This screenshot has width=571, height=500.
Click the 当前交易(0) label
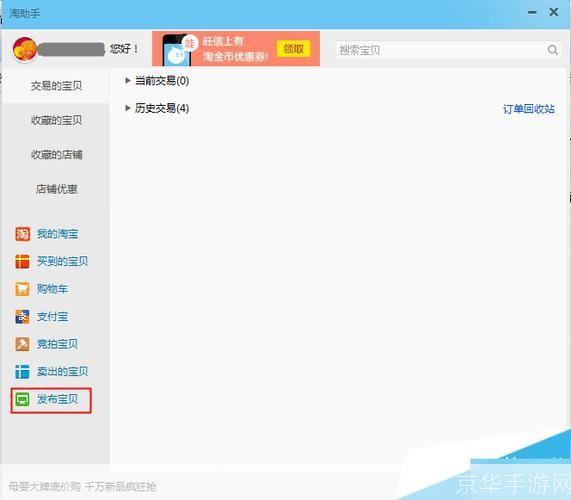point(162,80)
